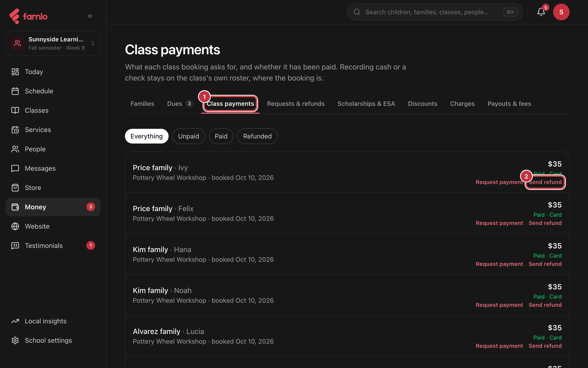Switch to the Dues tab
This screenshot has height=368, width=588.
click(x=180, y=104)
